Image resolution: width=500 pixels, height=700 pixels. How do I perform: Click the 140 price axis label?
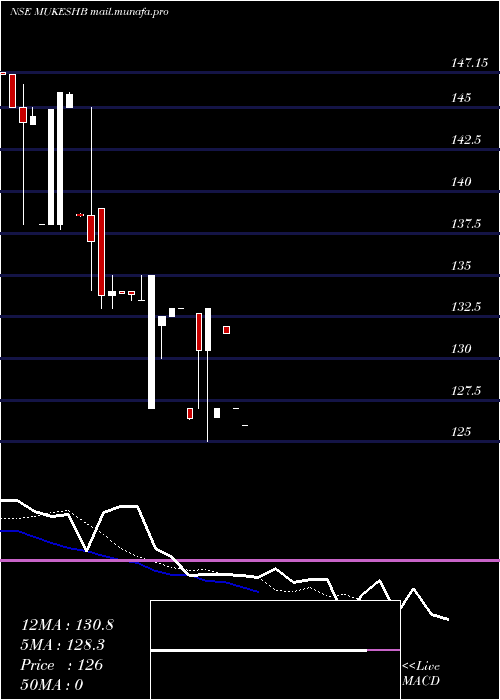coord(461,182)
